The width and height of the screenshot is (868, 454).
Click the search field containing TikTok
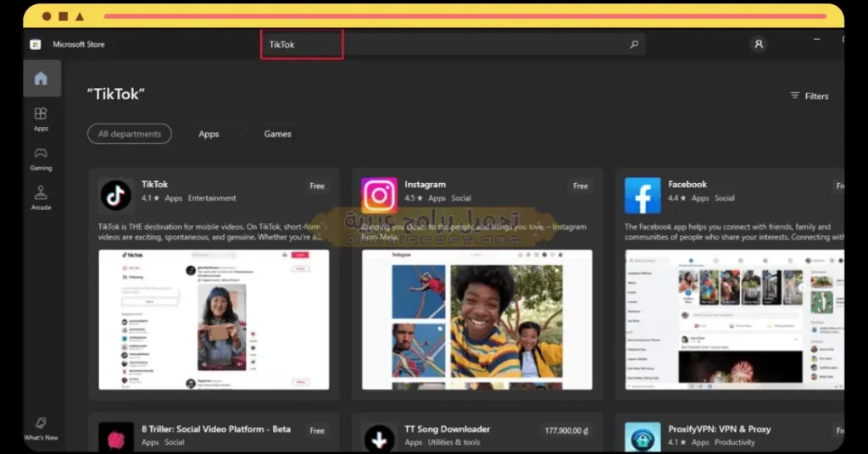point(453,44)
